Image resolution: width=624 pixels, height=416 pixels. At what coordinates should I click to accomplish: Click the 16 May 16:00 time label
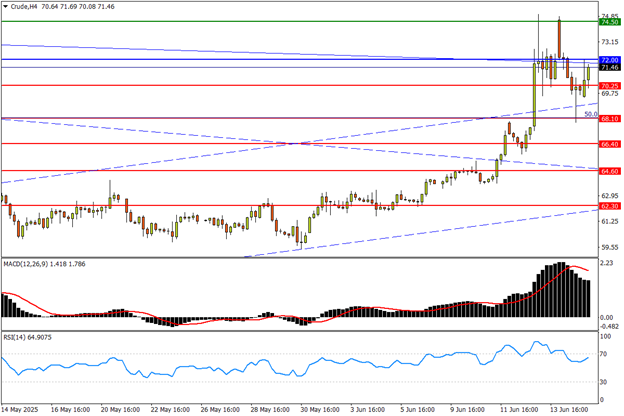pos(70,410)
